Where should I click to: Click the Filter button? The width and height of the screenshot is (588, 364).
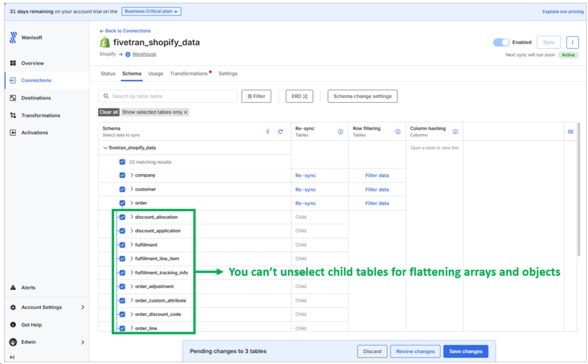pos(256,96)
